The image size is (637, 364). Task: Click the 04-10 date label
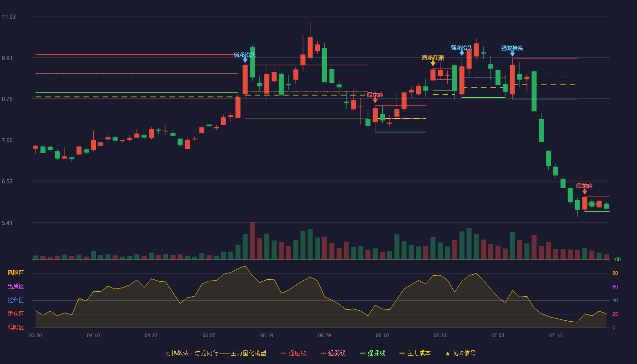click(x=93, y=335)
